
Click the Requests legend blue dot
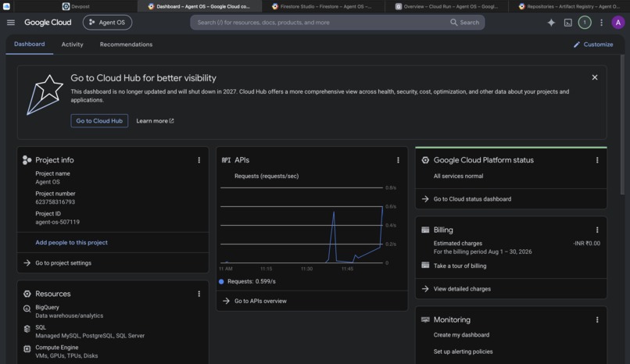click(x=221, y=281)
